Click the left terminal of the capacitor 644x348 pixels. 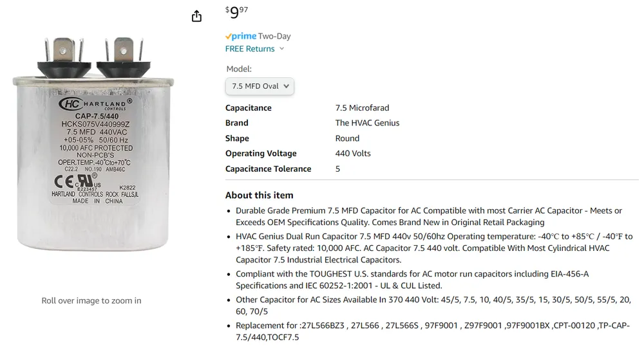61,50
